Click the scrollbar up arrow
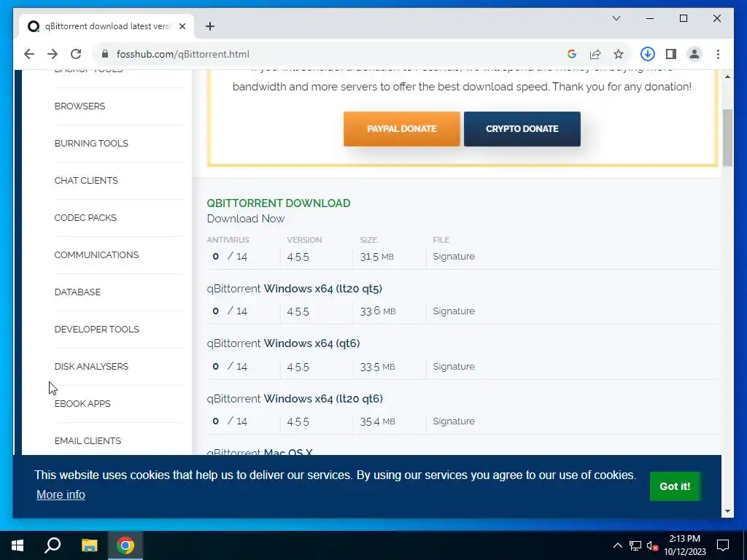The width and height of the screenshot is (747, 560). (x=727, y=77)
